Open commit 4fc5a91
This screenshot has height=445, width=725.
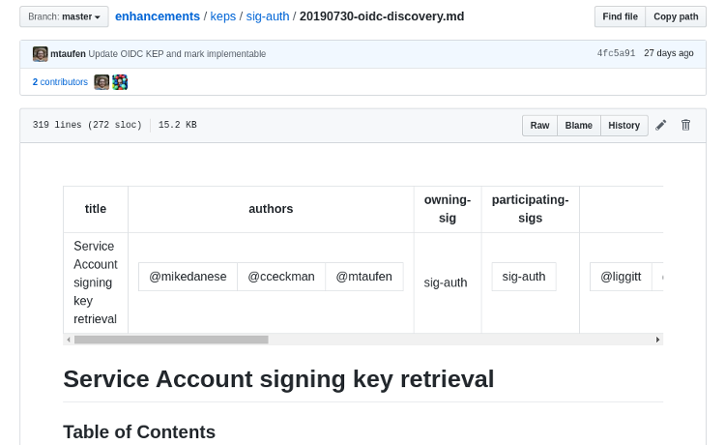(x=615, y=54)
